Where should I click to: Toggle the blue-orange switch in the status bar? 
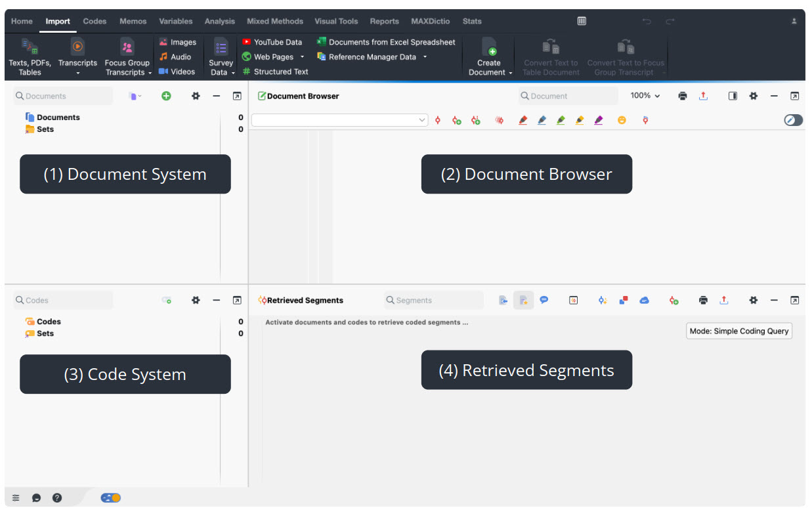(110, 498)
